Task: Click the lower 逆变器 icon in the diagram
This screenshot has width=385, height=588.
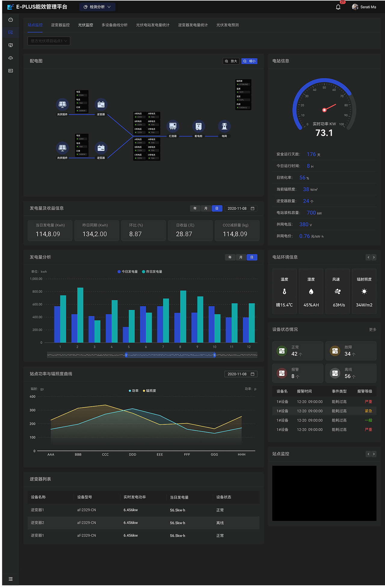Action: [101, 148]
